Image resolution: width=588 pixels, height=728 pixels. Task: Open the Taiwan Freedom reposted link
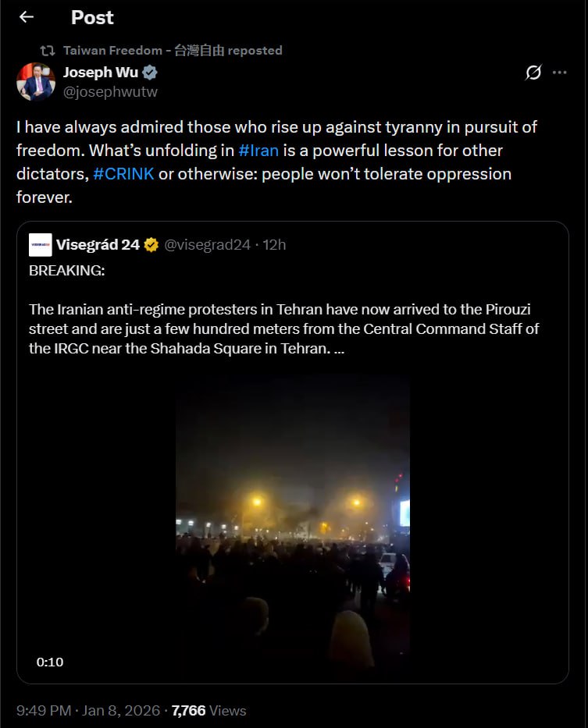[172, 50]
